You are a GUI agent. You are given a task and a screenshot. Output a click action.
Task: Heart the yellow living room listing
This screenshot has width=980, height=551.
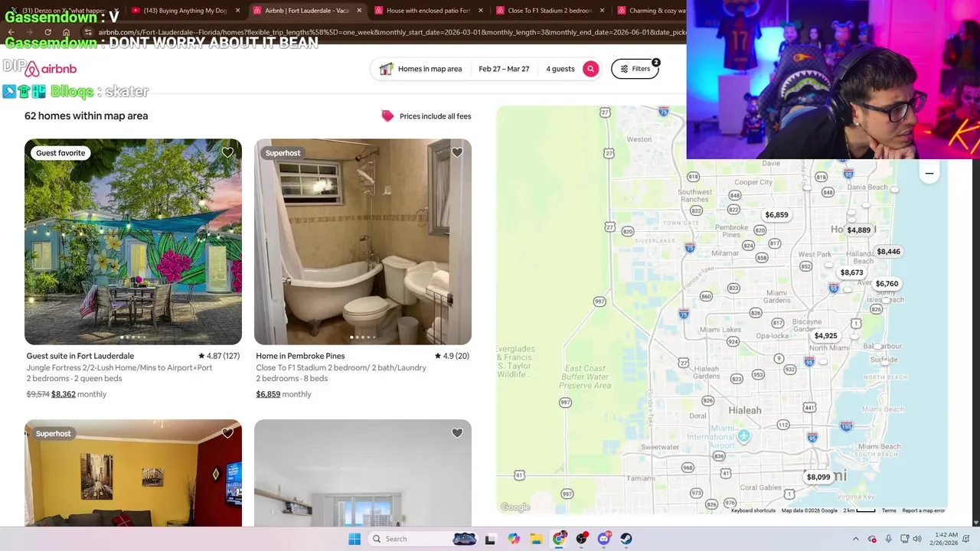227,433
